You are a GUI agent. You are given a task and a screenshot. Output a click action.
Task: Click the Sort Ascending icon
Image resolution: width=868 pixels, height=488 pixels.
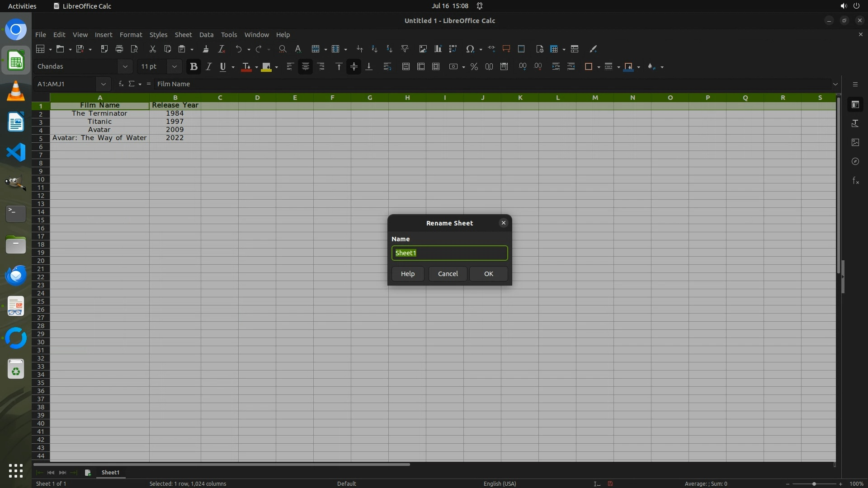(x=374, y=49)
